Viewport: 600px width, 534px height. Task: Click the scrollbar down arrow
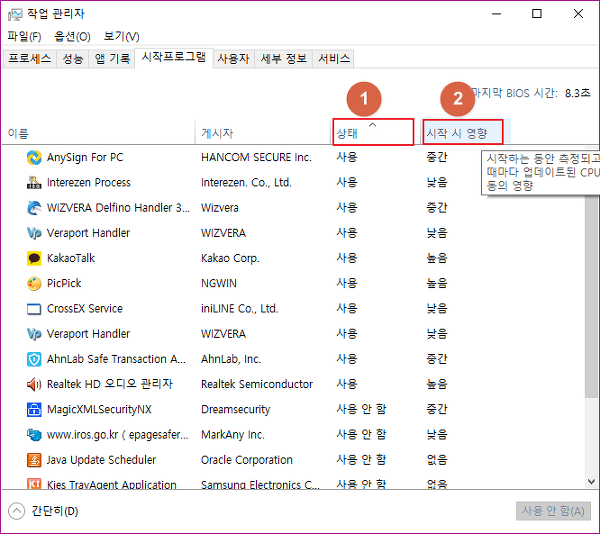coord(592,482)
